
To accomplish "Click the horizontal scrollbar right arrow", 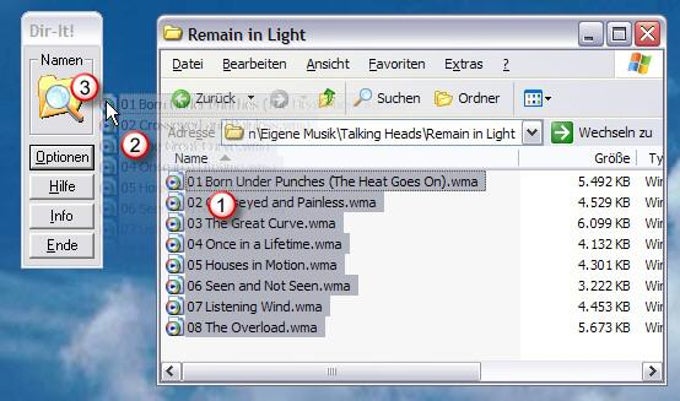I will 652,371.
